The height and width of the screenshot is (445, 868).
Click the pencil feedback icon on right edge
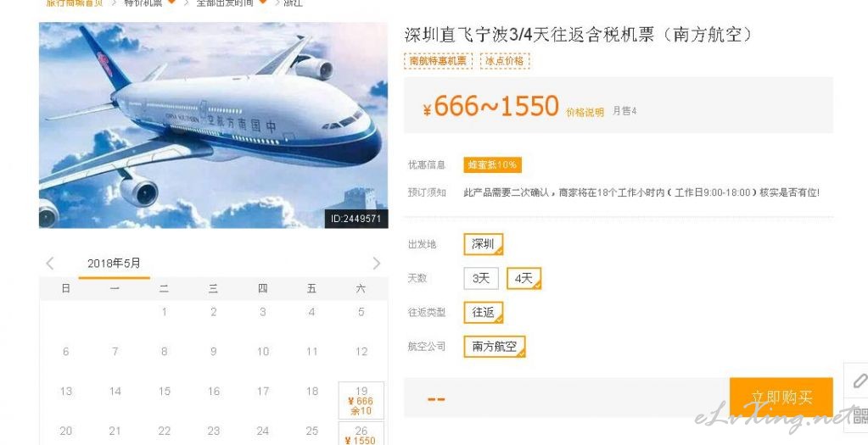(x=858, y=381)
